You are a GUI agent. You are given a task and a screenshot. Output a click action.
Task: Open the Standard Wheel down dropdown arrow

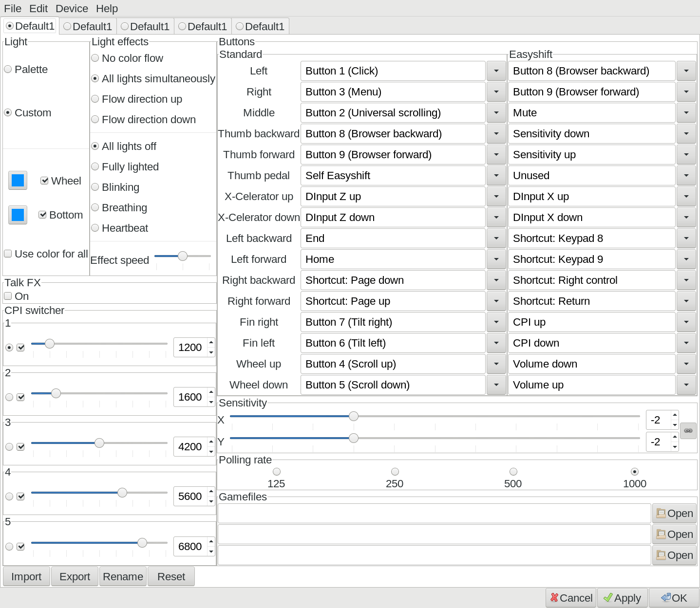pyautogui.click(x=496, y=385)
